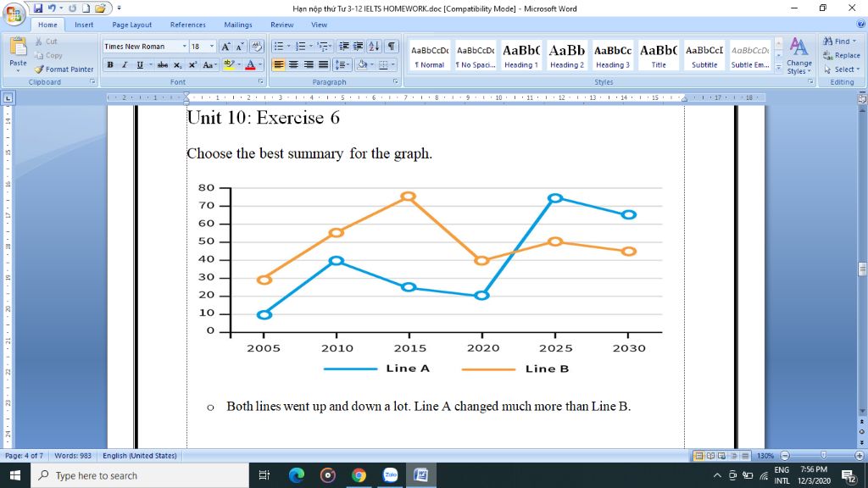Grow font size with the A-up icon
This screenshot has width=868, height=488.
[x=225, y=47]
